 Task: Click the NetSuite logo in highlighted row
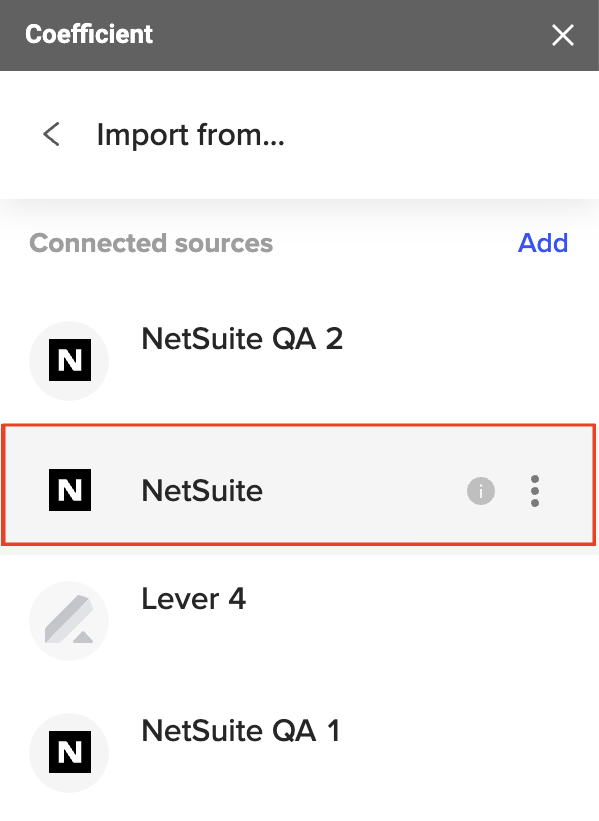pyautogui.click(x=70, y=490)
